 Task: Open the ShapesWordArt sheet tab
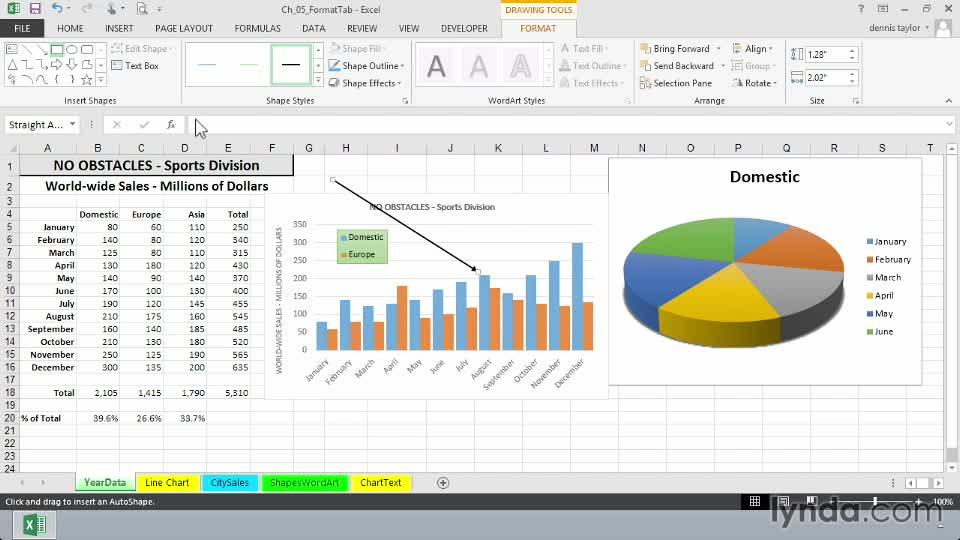[x=304, y=482]
